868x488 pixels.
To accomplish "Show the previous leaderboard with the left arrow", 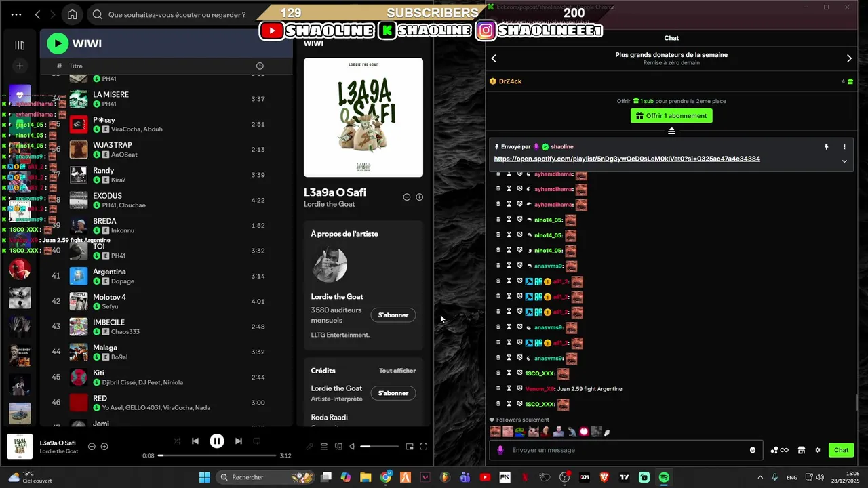I will click(x=494, y=58).
